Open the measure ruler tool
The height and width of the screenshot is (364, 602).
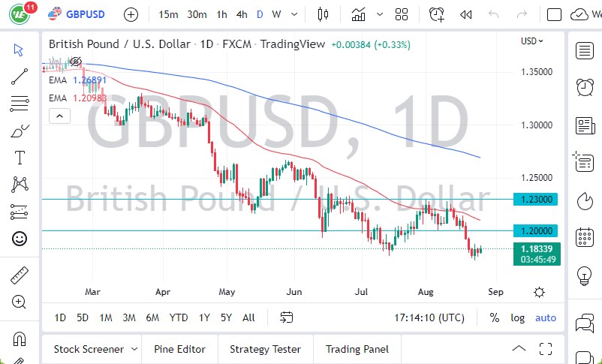point(20,275)
